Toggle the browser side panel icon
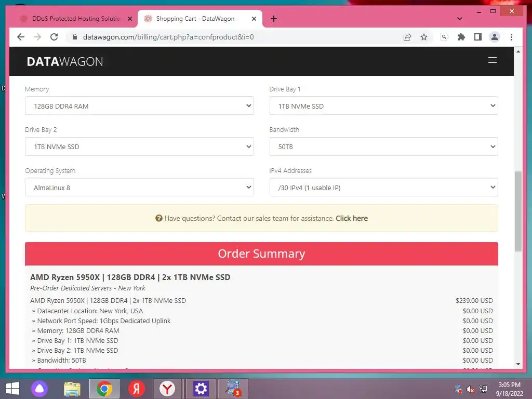The height and width of the screenshot is (399, 532). [478, 37]
